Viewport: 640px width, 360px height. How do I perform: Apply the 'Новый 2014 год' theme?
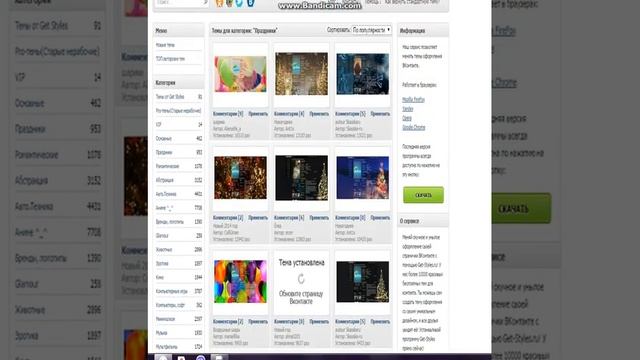tap(258, 218)
